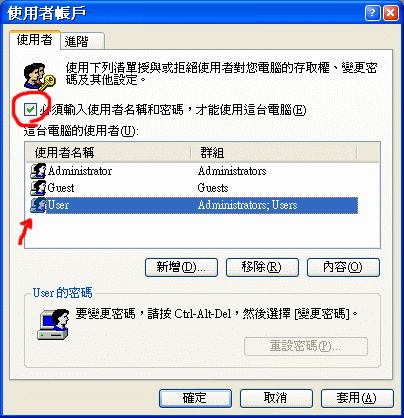
Task: Uncheck 必須輸入使用者名稱和密碼 checkbox
Action: point(30,109)
